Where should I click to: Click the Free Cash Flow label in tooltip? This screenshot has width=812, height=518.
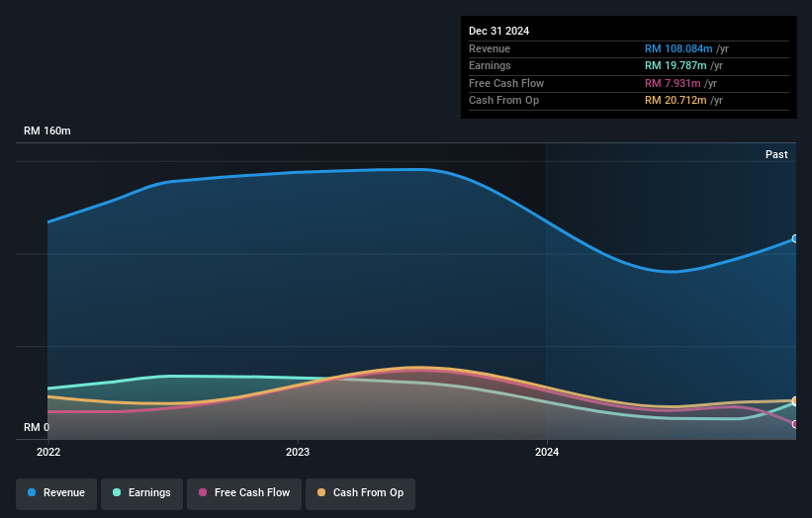[x=506, y=83]
